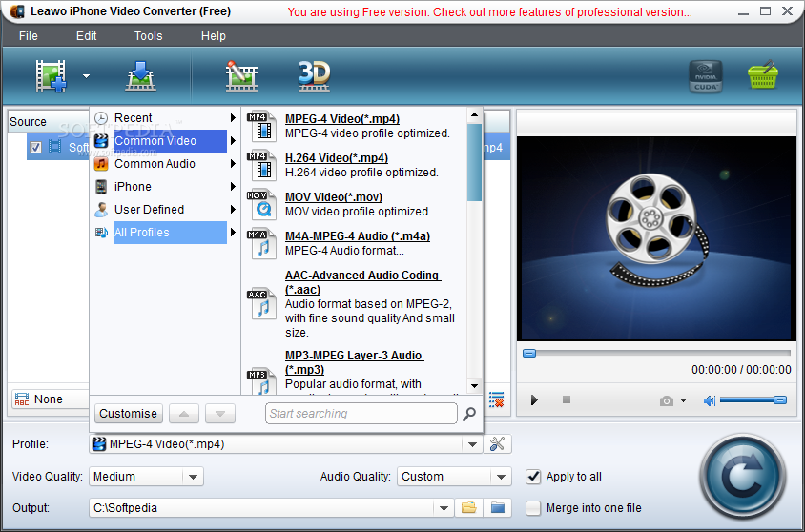Click the snapshot camera icon
Viewport: 805px width, 532px height.
pyautogui.click(x=667, y=400)
